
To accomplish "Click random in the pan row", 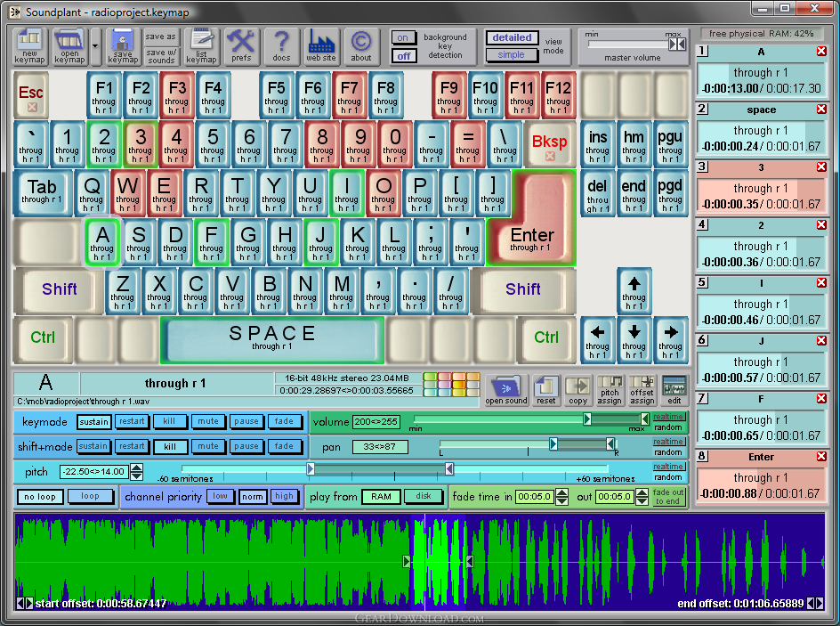I will click(668, 452).
